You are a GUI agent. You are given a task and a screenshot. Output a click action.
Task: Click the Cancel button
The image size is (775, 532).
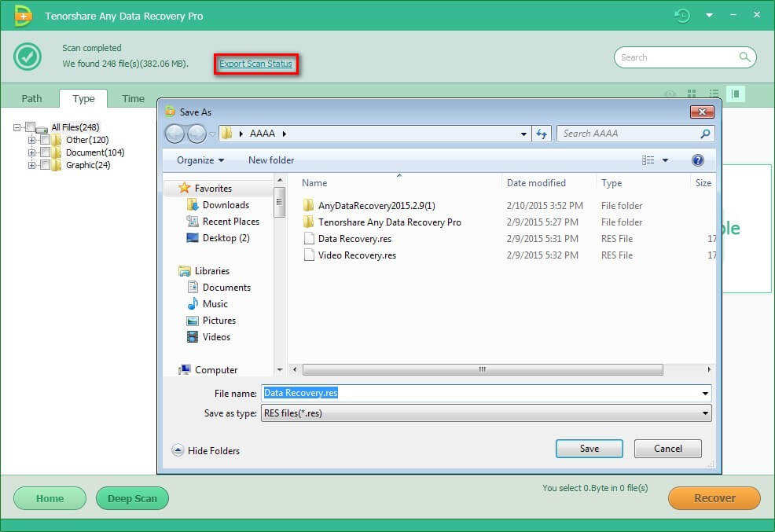coord(668,449)
